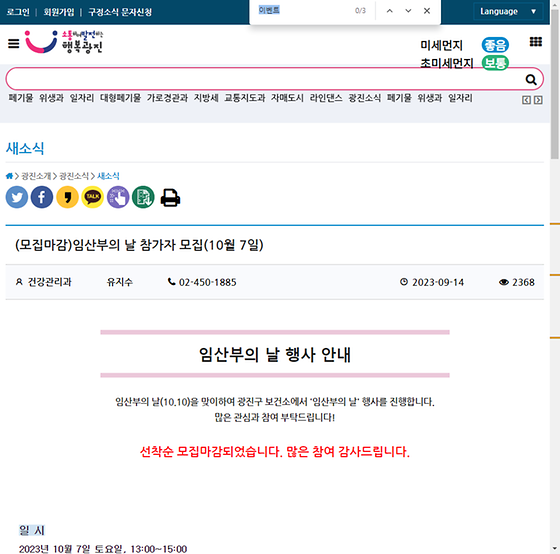The image size is (560, 554).
Task: Click the scrollbar down arrow
Action: point(555,548)
